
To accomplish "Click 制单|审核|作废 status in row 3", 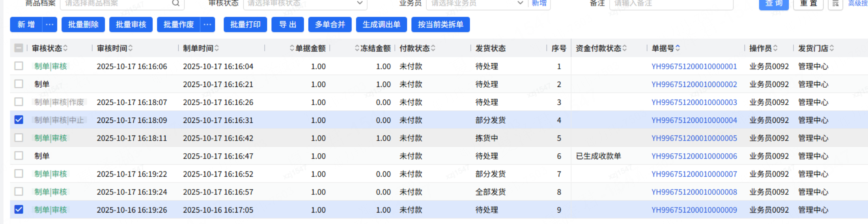I will [x=59, y=102].
